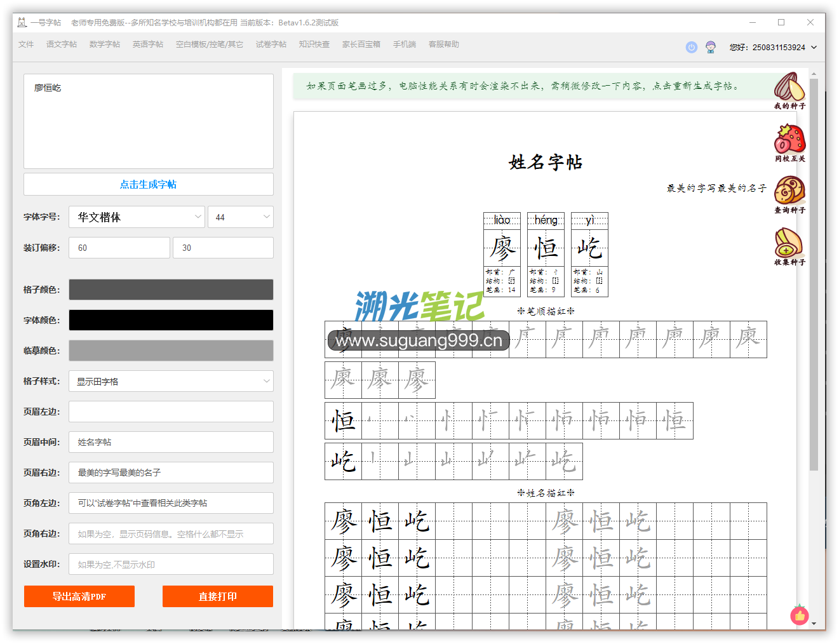Open the account dropdown arrow

[814, 47]
